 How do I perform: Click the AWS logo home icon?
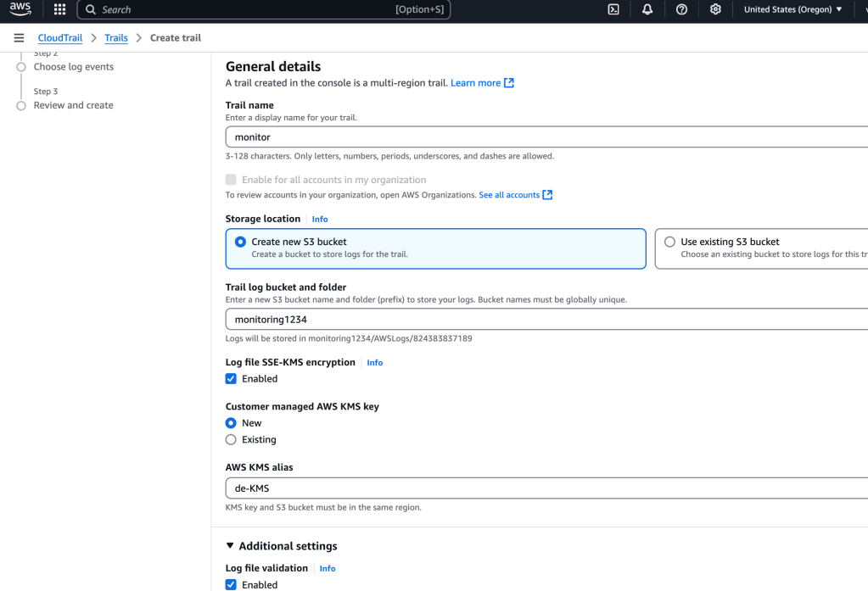[x=20, y=9]
